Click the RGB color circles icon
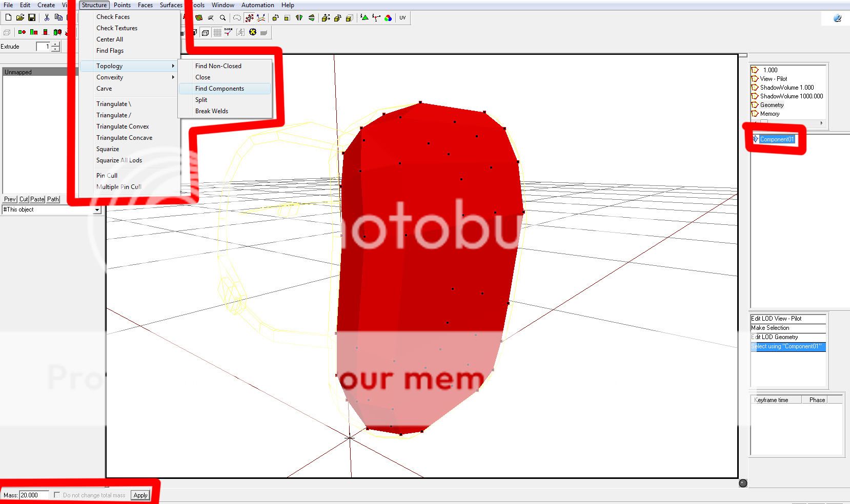This screenshot has height=504, width=850. coord(388,18)
